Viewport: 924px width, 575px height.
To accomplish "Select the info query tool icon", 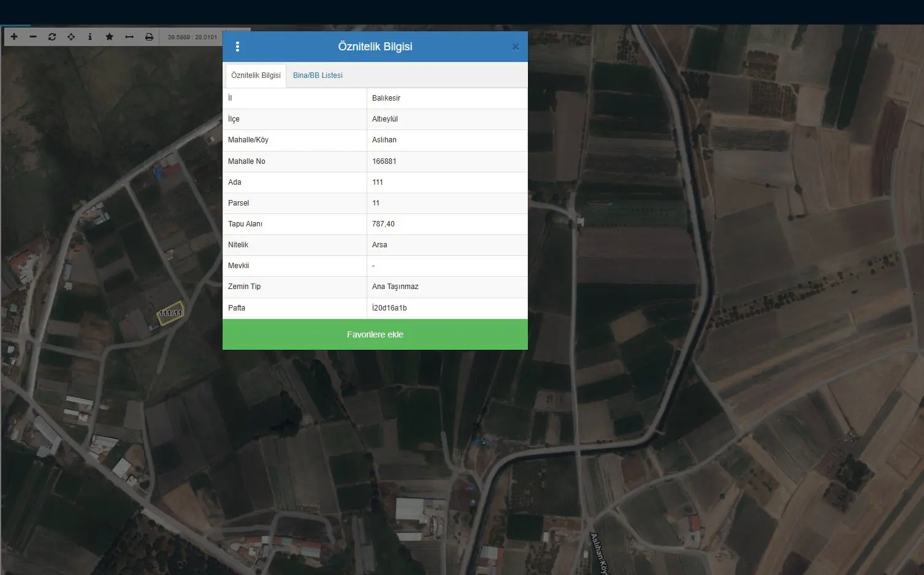I will click(x=90, y=37).
